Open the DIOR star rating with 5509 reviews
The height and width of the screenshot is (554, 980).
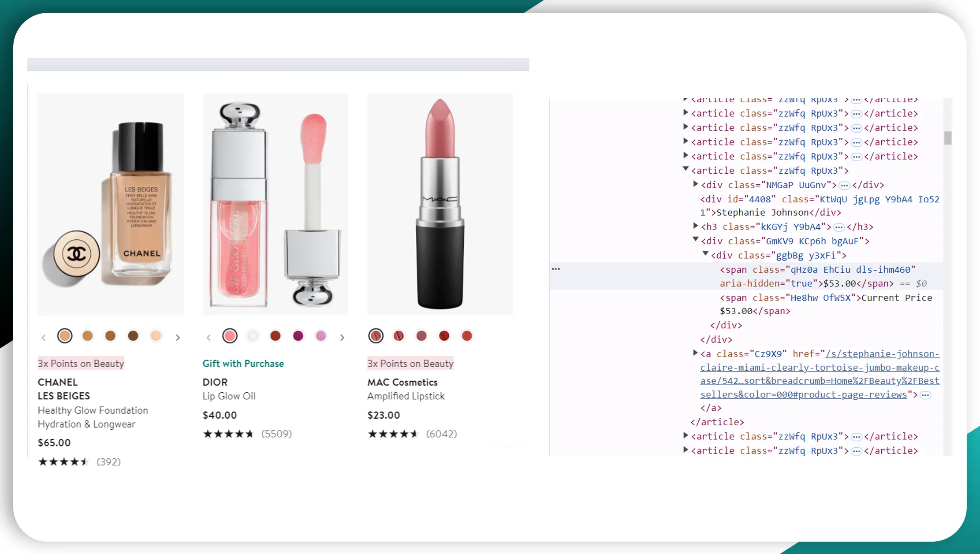point(247,434)
